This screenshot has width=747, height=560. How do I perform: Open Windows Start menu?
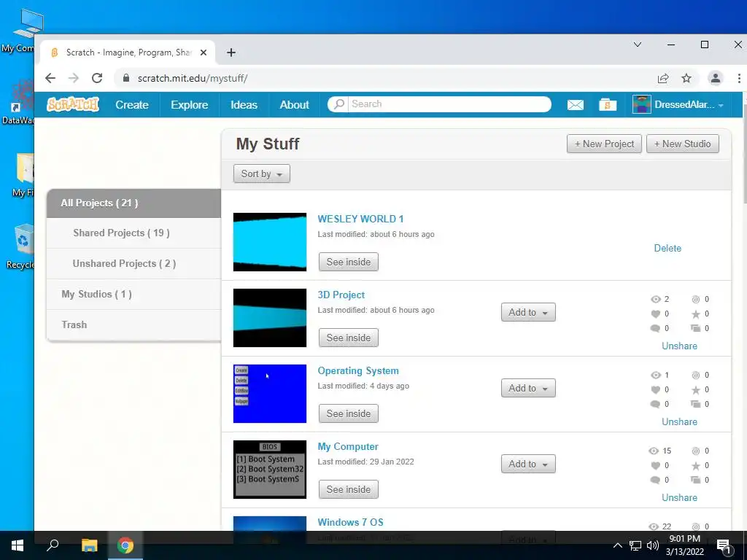[x=18, y=545]
